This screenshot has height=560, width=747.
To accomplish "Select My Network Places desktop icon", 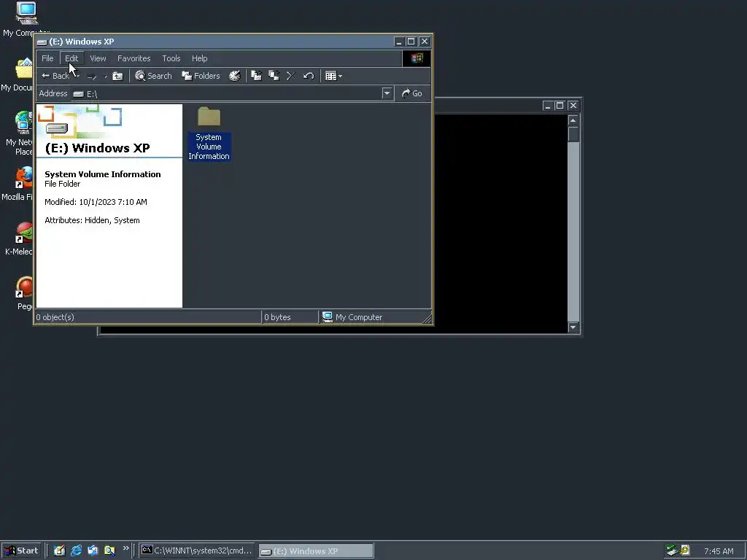I will 18,133.
